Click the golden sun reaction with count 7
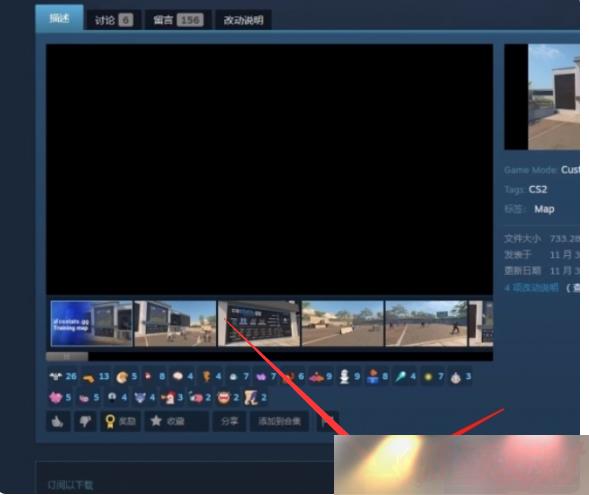The image size is (589, 495). pyautogui.click(x=433, y=376)
